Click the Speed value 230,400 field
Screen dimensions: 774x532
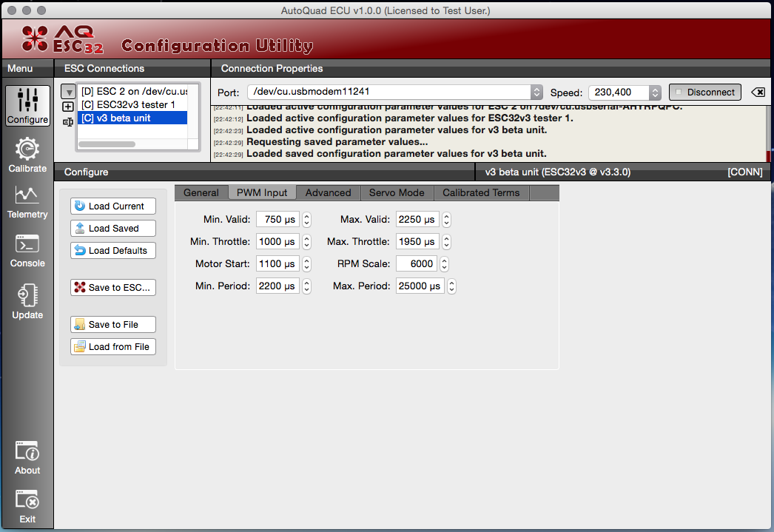coord(619,92)
